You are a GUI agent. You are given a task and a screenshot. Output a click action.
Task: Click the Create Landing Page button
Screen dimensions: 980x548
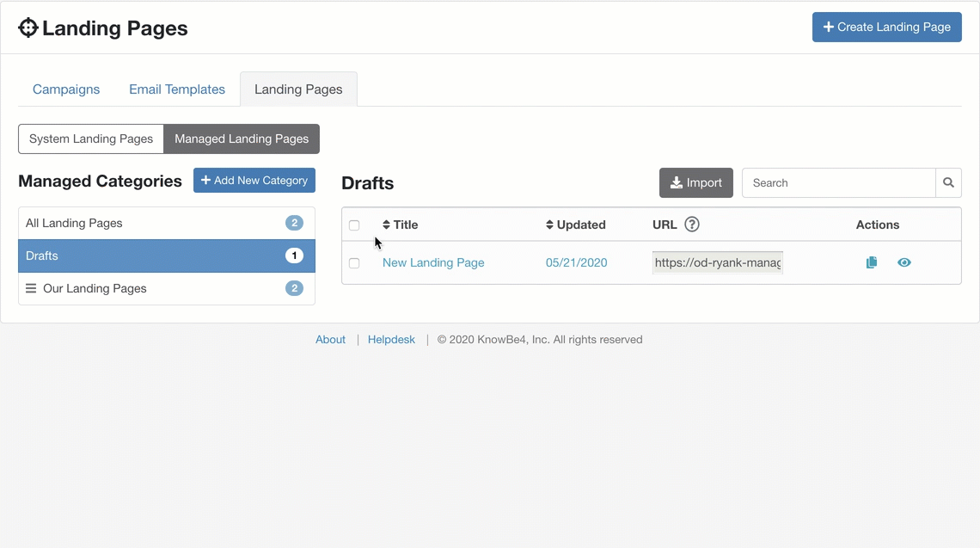[886, 27]
